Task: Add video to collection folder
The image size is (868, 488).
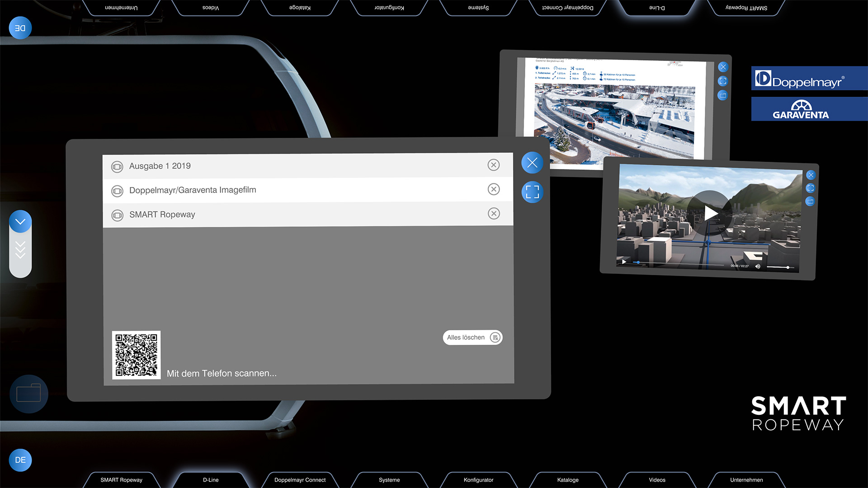Action: pos(810,201)
